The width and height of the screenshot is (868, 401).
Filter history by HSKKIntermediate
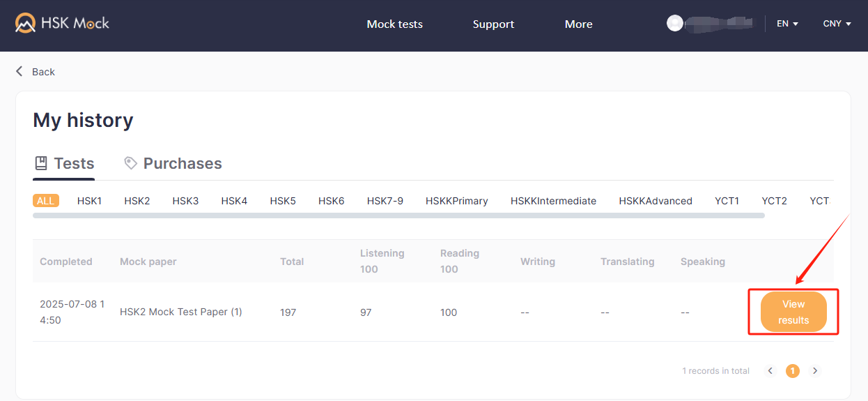[x=553, y=201]
